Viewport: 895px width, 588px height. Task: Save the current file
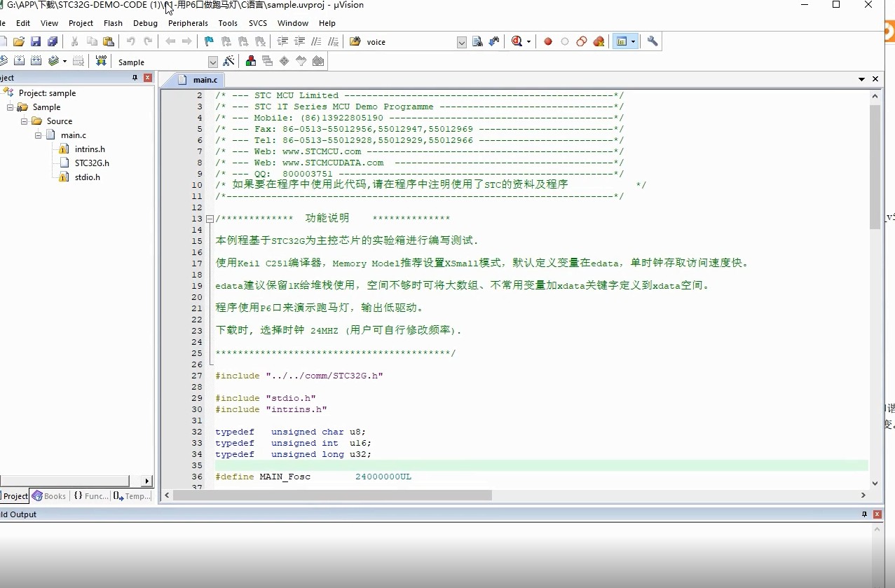[36, 42]
